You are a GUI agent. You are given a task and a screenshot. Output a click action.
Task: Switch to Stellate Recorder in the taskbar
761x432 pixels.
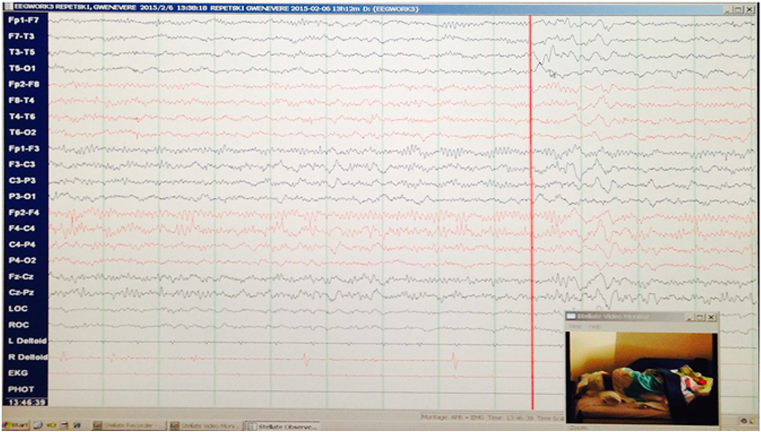click(x=129, y=426)
